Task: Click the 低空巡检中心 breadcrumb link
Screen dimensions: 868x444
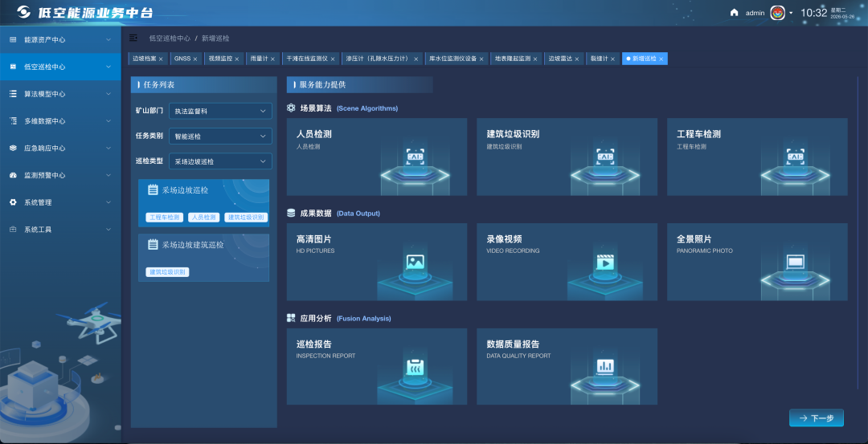Action: point(170,39)
